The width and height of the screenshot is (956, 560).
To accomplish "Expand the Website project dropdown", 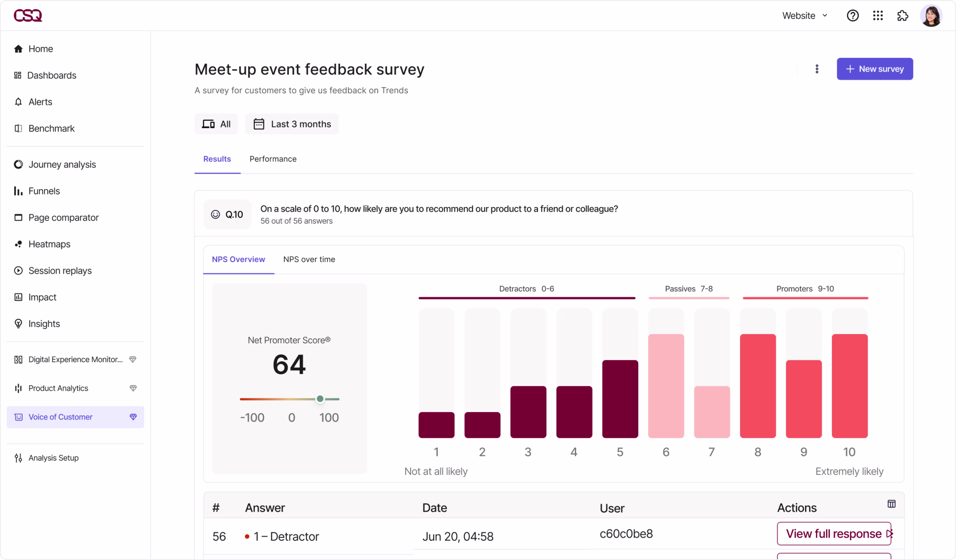I will click(x=805, y=15).
